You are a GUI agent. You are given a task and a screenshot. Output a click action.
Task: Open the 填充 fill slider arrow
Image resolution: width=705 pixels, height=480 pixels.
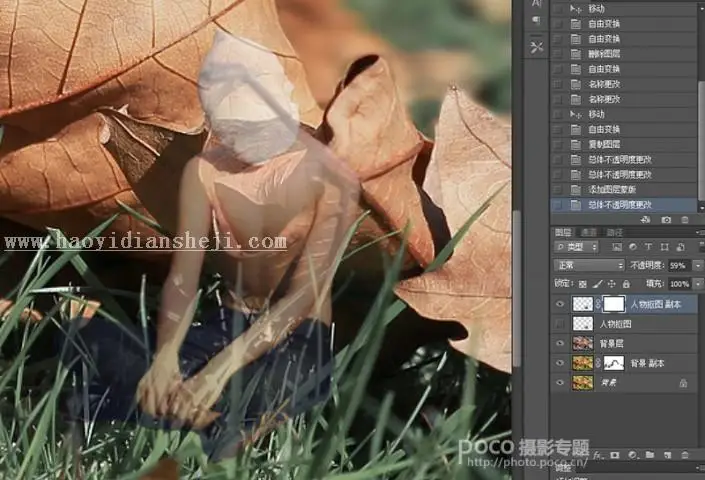tap(698, 284)
